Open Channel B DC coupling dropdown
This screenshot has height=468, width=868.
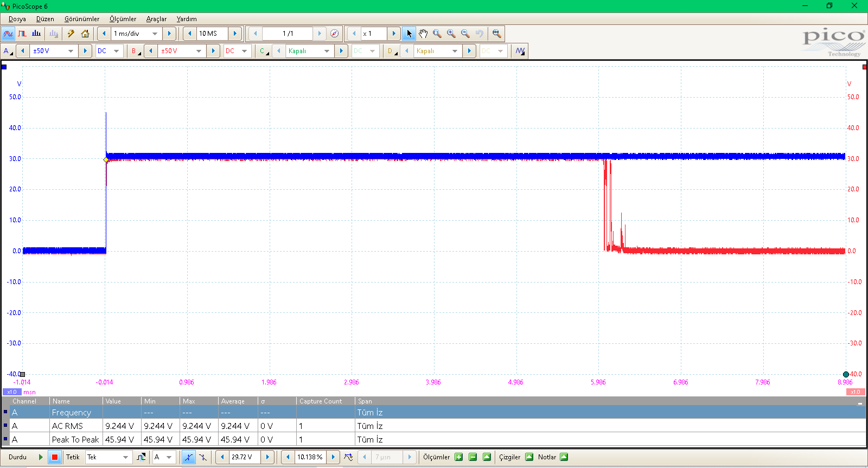[x=244, y=51]
